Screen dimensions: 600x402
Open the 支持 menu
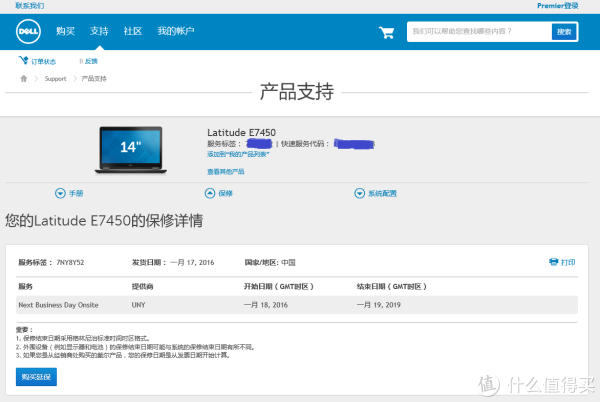click(x=99, y=31)
